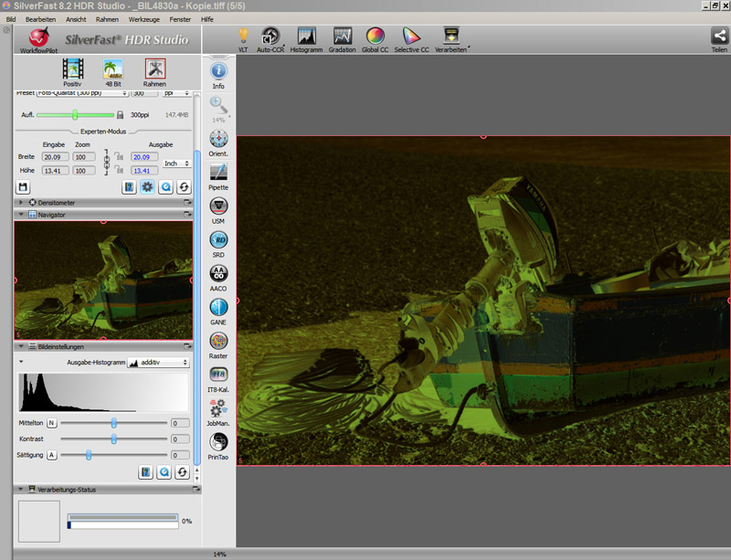The width and height of the screenshot is (731, 560).
Task: Open the SRD dust removal tool
Action: pyautogui.click(x=218, y=239)
